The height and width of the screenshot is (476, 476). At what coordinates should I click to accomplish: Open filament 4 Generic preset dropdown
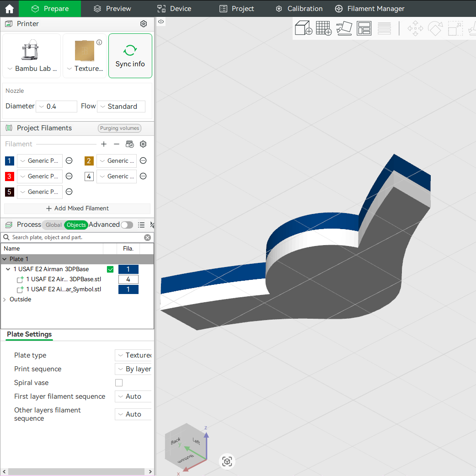[117, 176]
